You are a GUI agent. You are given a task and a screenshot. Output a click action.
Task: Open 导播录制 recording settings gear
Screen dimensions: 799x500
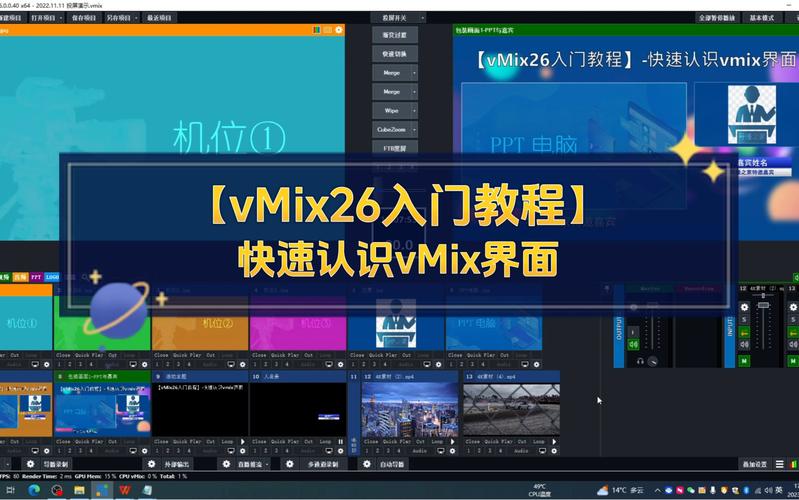point(31,464)
